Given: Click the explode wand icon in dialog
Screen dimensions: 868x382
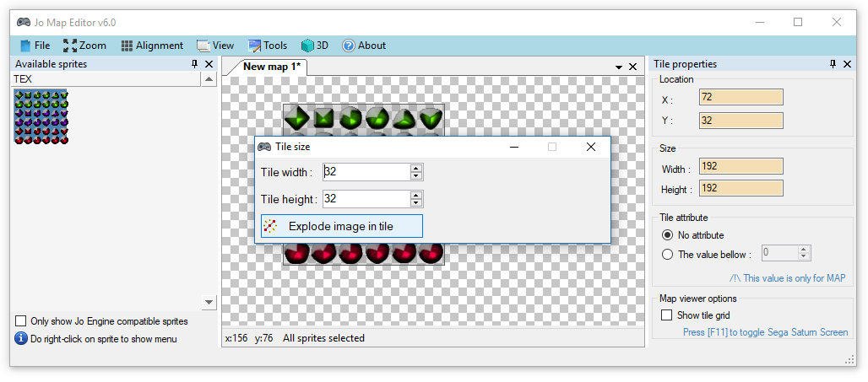Looking at the screenshot, I should click(269, 226).
